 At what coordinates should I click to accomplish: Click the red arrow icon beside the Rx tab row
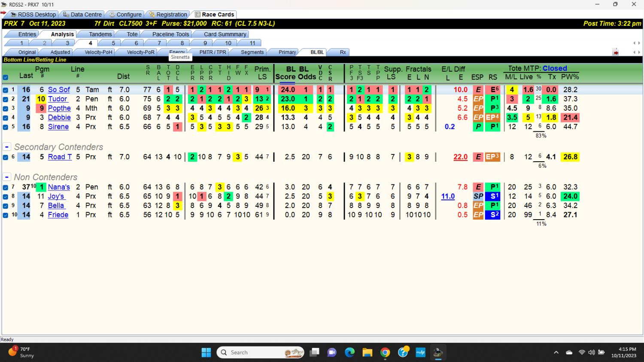tap(616, 52)
